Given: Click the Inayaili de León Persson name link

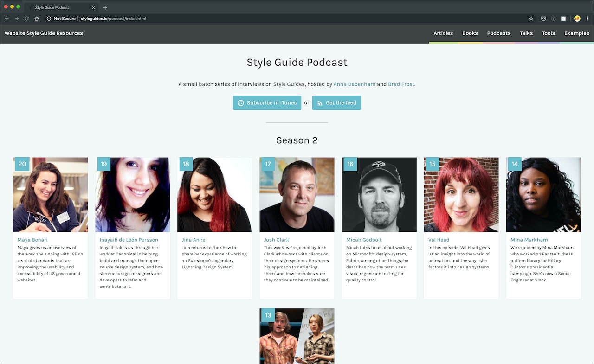Looking at the screenshot, I should click(x=129, y=240).
